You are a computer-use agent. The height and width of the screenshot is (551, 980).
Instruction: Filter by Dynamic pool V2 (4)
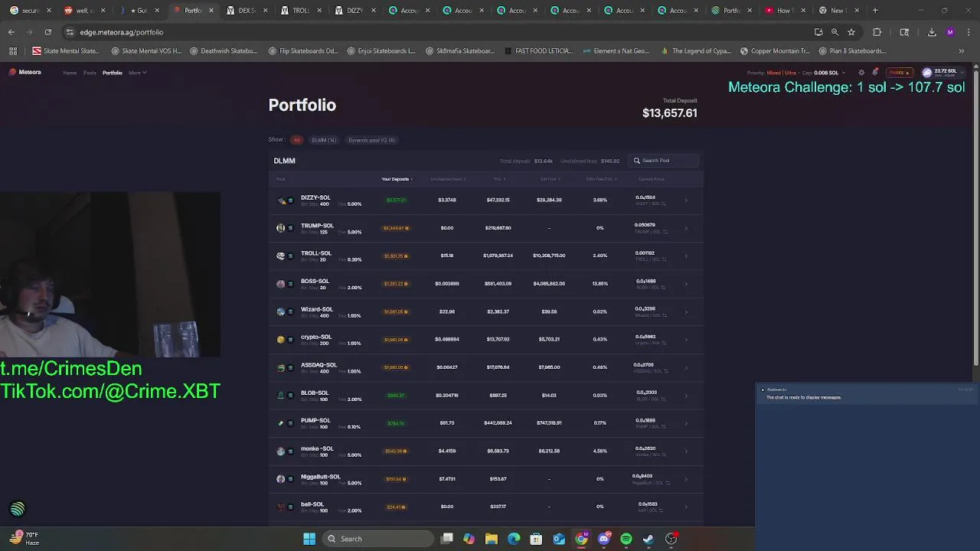(x=371, y=140)
